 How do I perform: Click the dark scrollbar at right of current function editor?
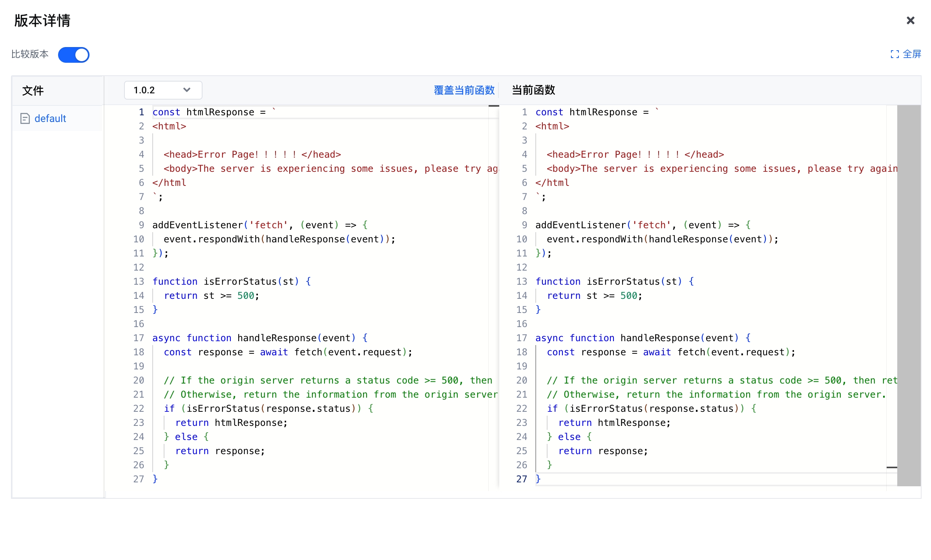(x=909, y=295)
